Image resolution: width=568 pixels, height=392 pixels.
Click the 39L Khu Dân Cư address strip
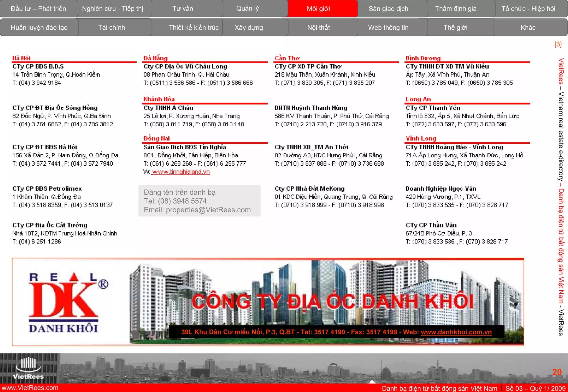click(336, 332)
